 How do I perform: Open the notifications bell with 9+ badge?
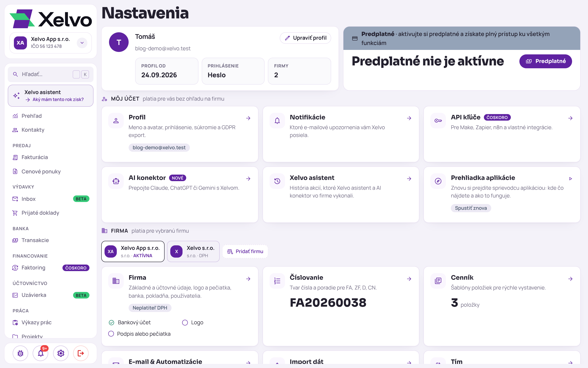[41, 353]
